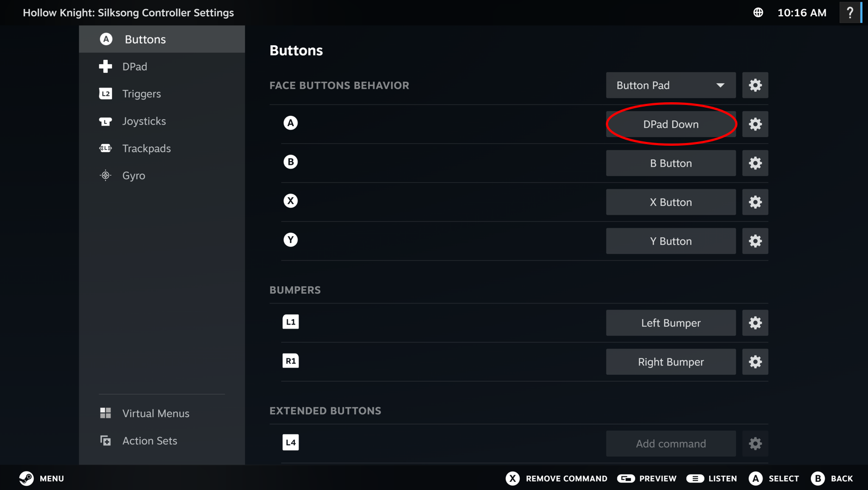Open gear settings for Left Bumper
This screenshot has height=490, width=868.
(755, 323)
